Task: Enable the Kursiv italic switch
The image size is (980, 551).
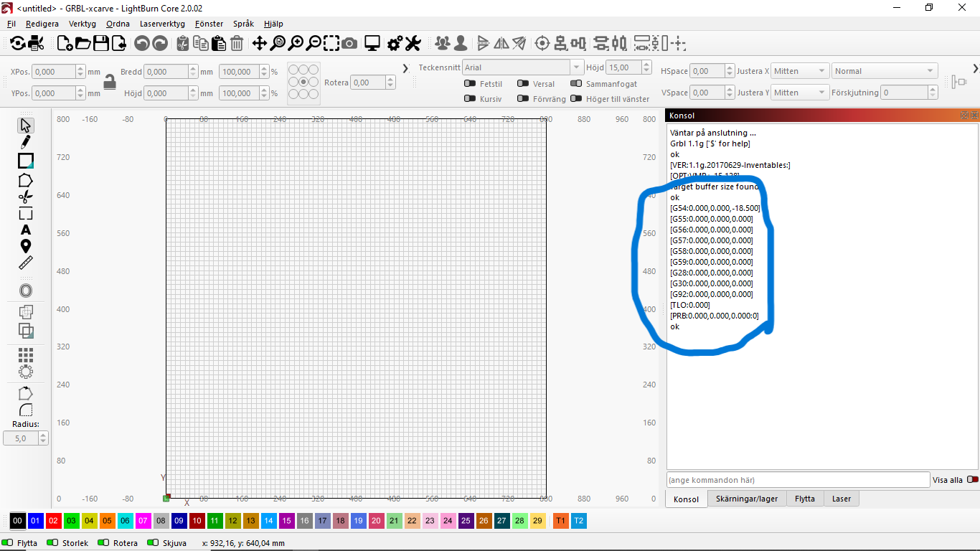Action: tap(470, 99)
